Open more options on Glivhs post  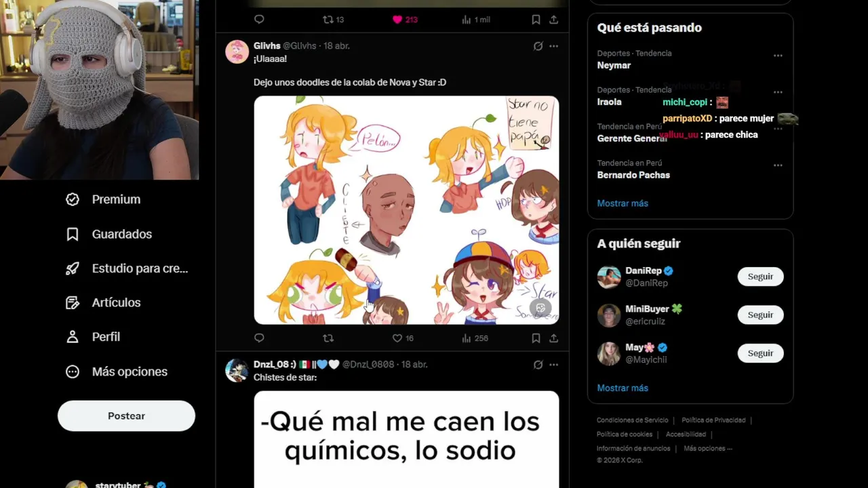[x=553, y=46]
